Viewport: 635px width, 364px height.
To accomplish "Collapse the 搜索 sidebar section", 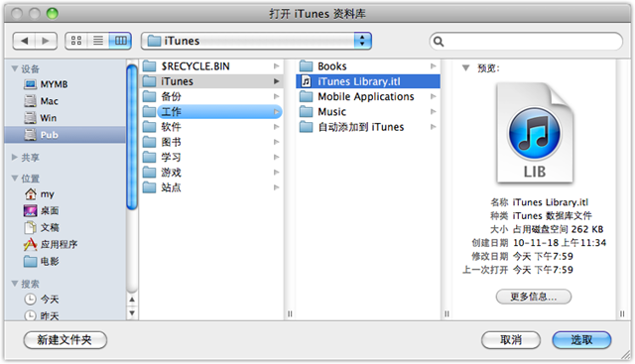I will 15,284.
